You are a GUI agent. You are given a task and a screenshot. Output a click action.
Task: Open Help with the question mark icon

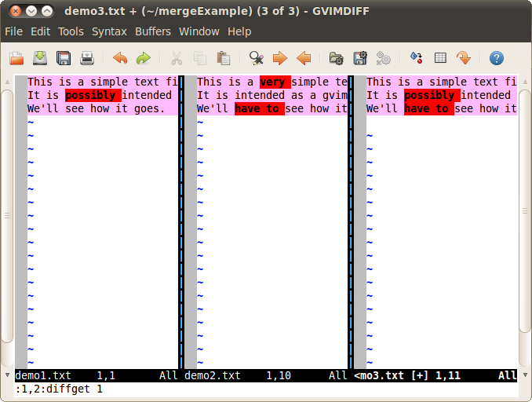497,58
